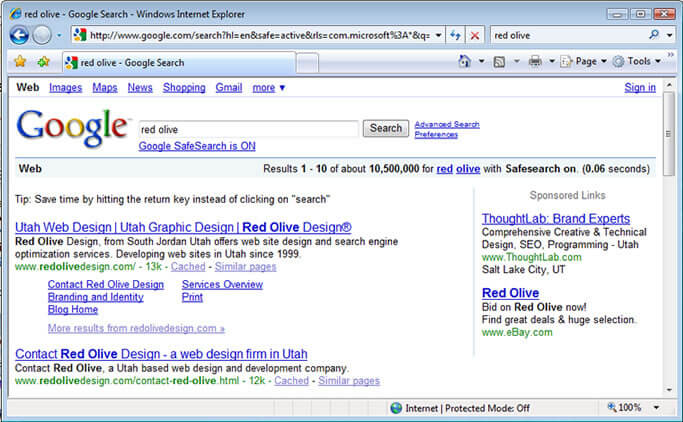Open Favorites Center star icon
683x422 pixels.
(x=20, y=62)
